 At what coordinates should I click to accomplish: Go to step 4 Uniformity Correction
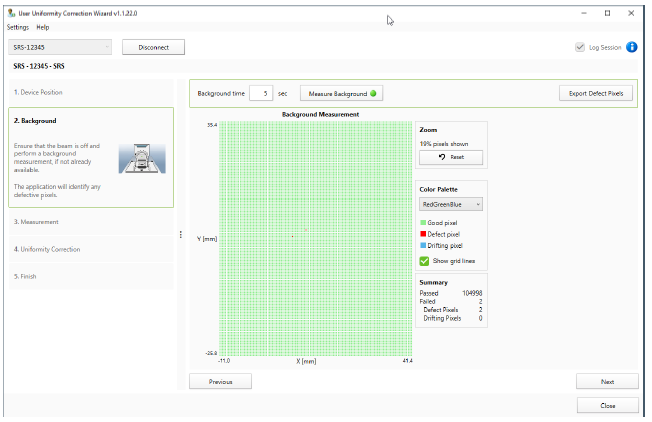click(91, 249)
